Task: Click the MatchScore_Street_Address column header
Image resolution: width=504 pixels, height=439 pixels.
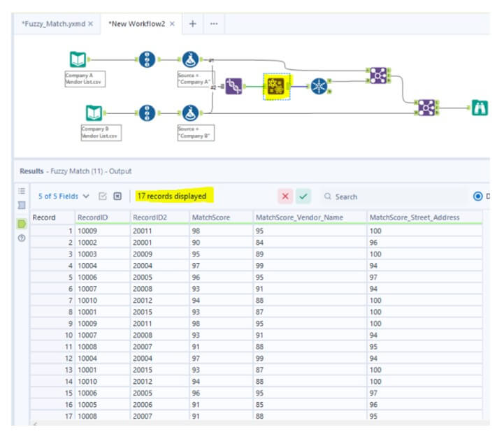Action: tap(424, 217)
